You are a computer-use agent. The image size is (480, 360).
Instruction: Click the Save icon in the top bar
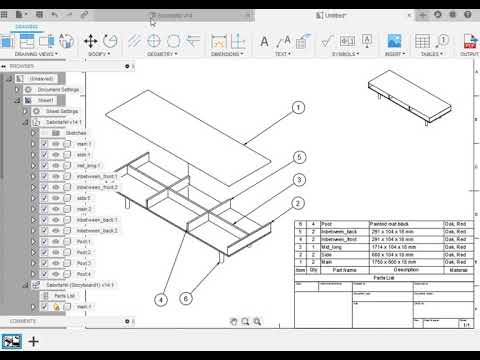click(x=39, y=14)
